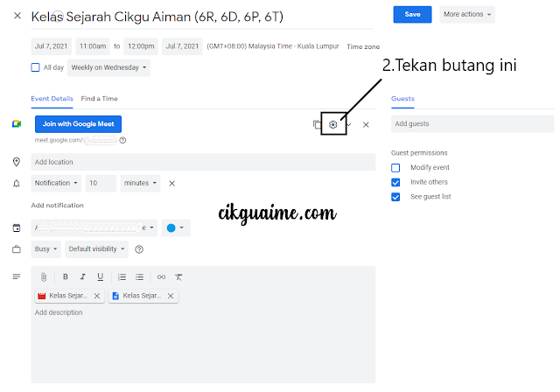Remove formatting from the description
Viewport: 560px width, 392px height.
click(x=178, y=276)
